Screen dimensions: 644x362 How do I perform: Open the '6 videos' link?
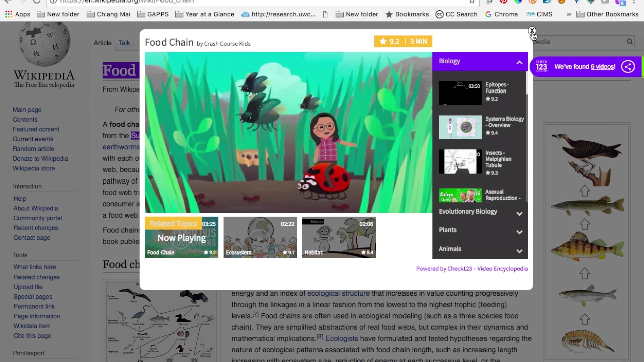coord(603,66)
